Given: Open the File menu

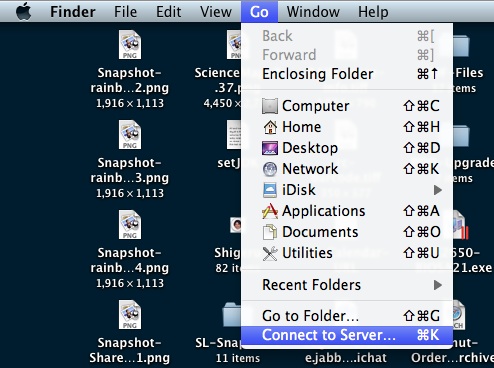Looking at the screenshot, I should tap(125, 12).
